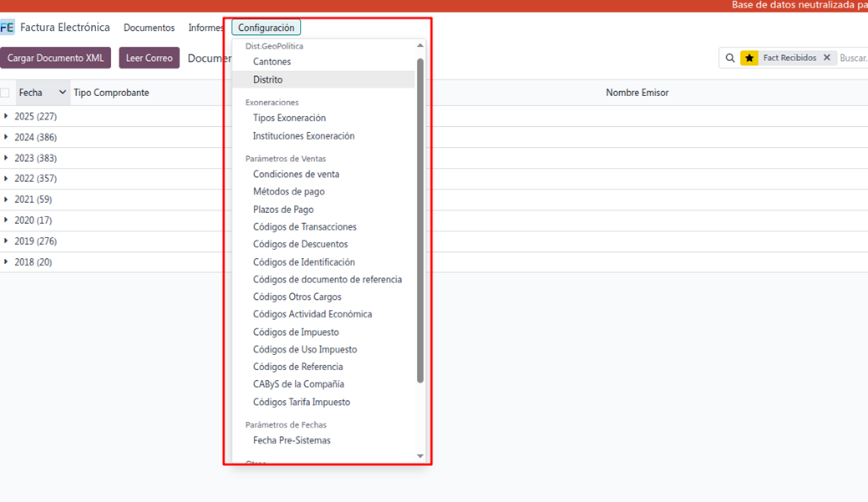Click the menu scrollbar down arrow

(420, 456)
